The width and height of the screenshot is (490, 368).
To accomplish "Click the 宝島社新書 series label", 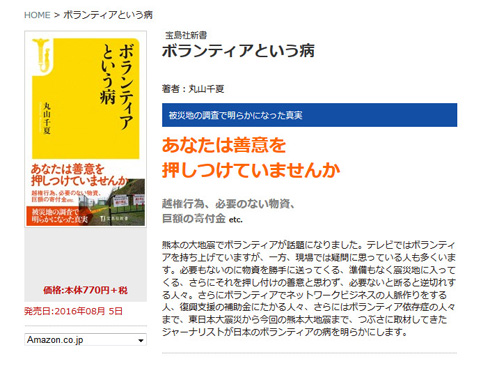I will 186,35.
